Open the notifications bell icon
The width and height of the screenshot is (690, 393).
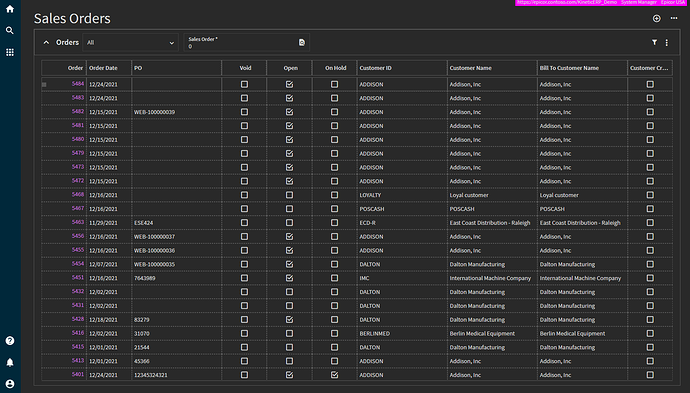point(10,362)
